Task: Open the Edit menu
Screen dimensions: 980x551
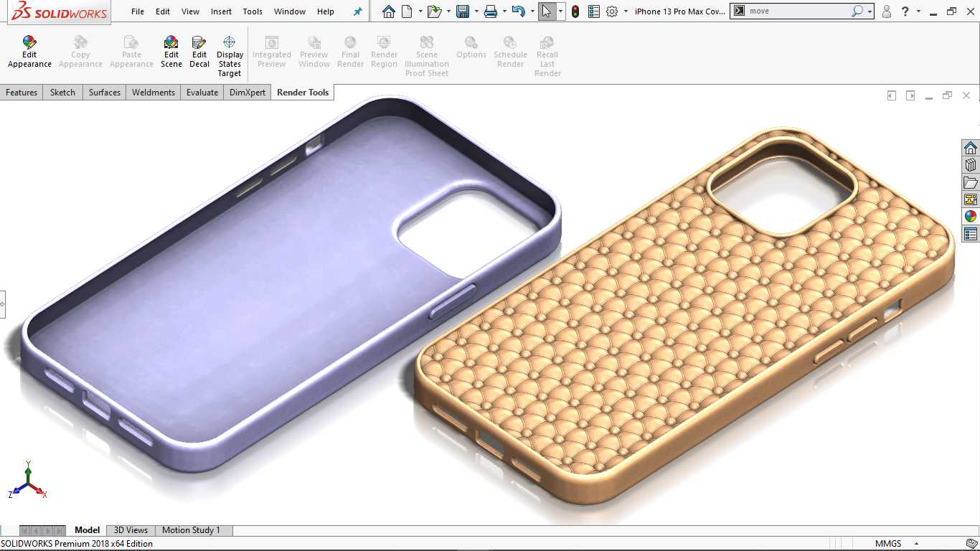Action: point(163,11)
